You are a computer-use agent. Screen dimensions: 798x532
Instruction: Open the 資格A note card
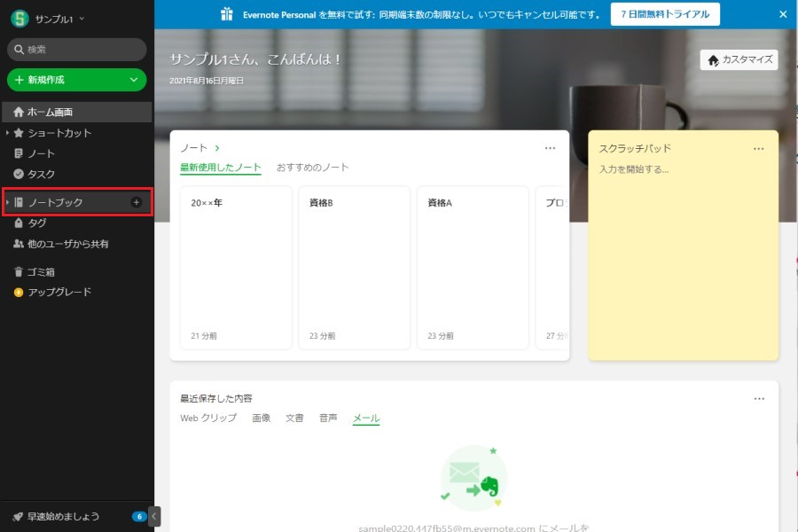point(473,268)
